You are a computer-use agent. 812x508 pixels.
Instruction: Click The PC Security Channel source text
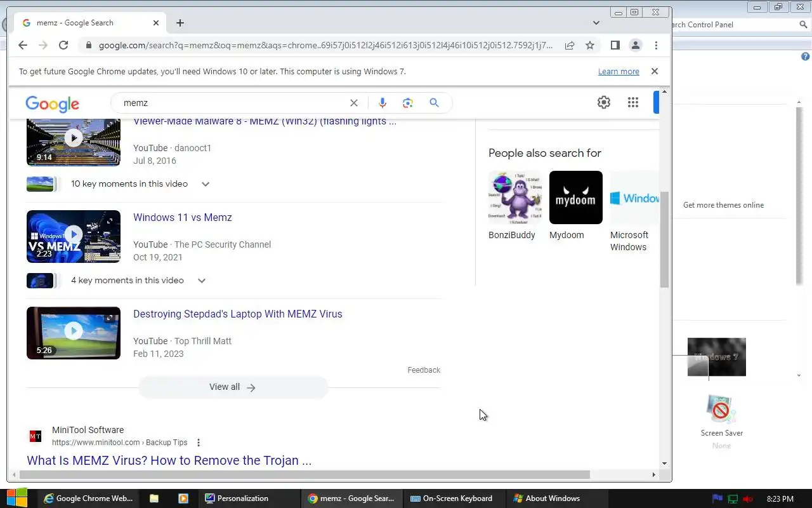click(223, 244)
